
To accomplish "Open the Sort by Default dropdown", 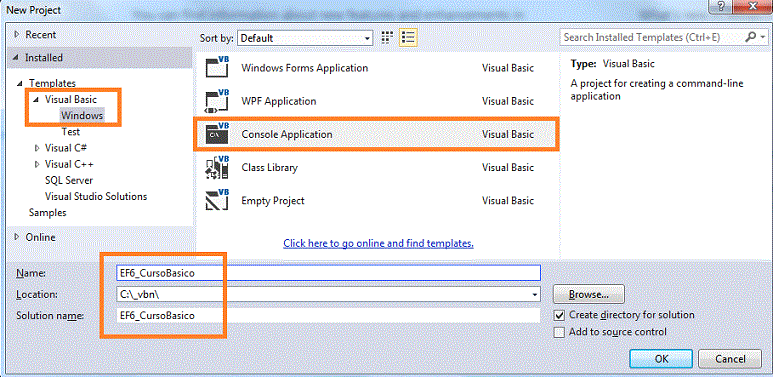I will 305,38.
